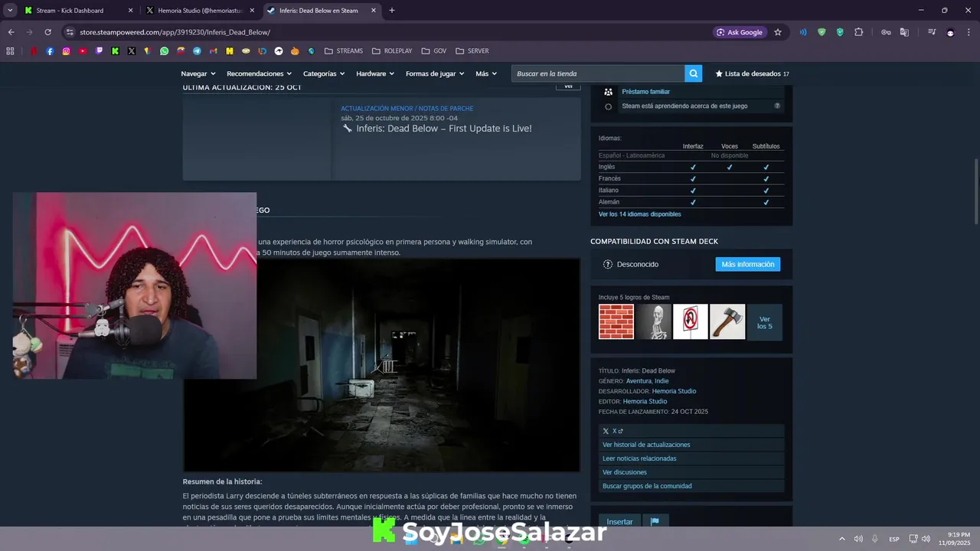Open the Netflix bookmark icon

point(34,51)
